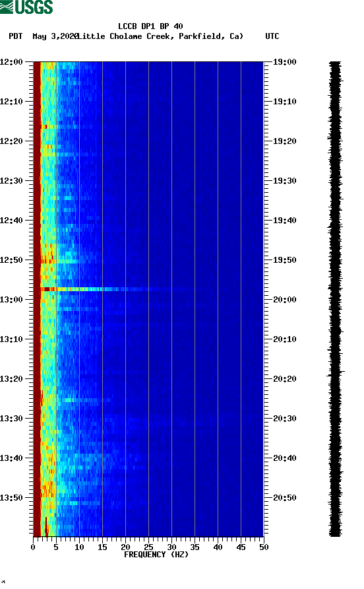
Task: Click the 19:00 UTC time label
Action: [x=284, y=62]
